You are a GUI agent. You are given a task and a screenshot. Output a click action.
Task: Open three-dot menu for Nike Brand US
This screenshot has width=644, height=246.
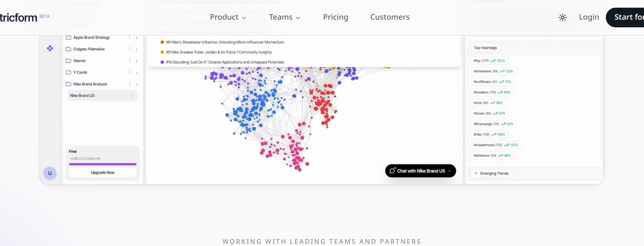(x=132, y=95)
